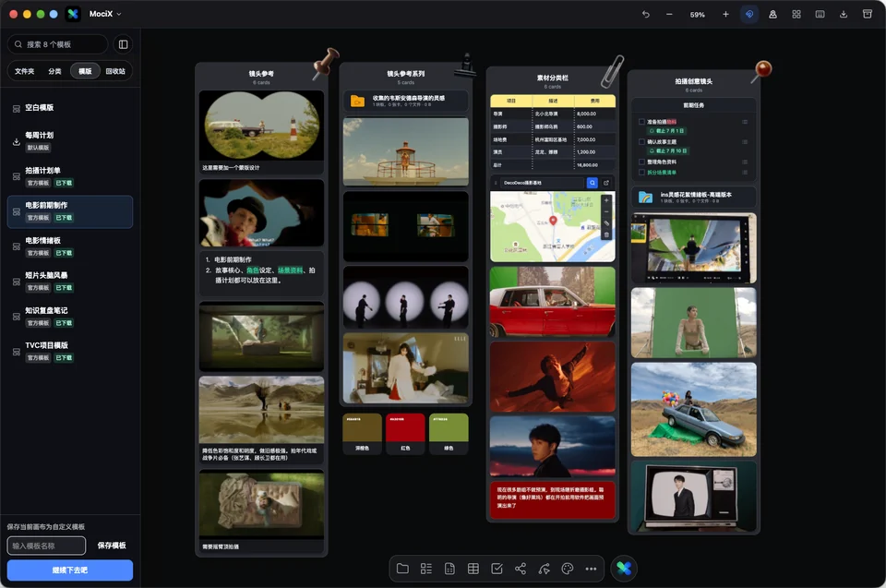Select the 红色 color swatch card

click(x=405, y=434)
